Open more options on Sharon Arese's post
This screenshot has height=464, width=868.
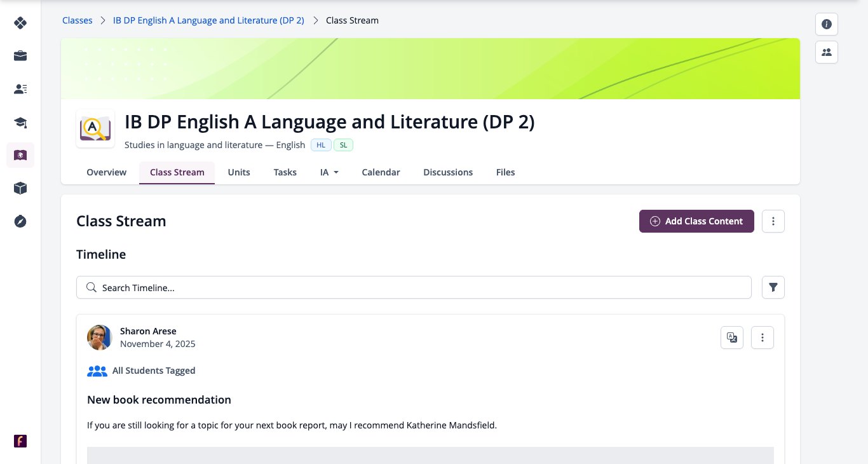763,338
